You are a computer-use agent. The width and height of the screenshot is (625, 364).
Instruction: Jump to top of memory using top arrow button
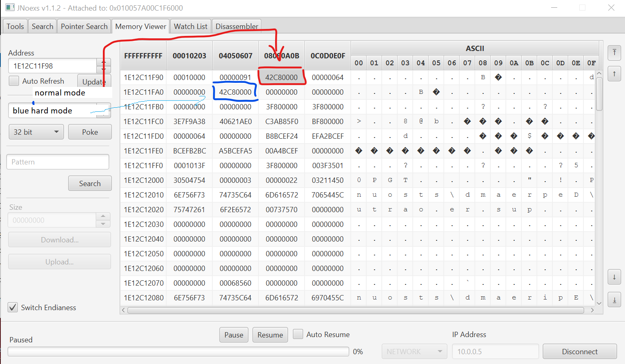pyautogui.click(x=614, y=52)
